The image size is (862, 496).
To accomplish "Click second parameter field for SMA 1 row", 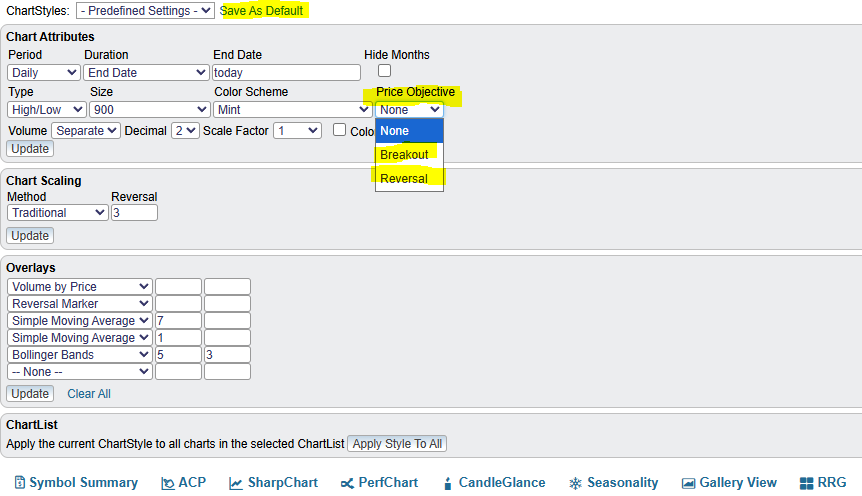I will 228,338.
